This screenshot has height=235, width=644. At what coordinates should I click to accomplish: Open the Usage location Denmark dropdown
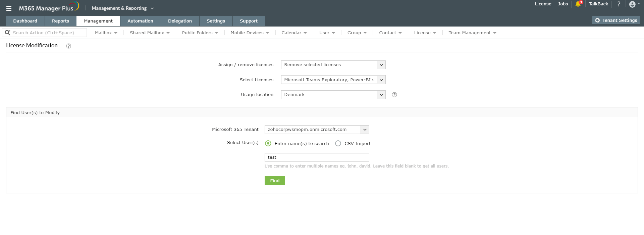333,95
